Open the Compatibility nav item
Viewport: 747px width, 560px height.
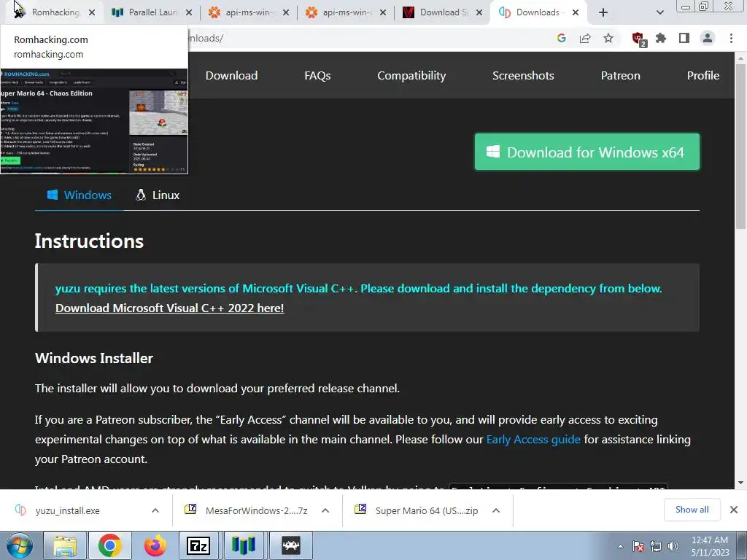coord(411,76)
